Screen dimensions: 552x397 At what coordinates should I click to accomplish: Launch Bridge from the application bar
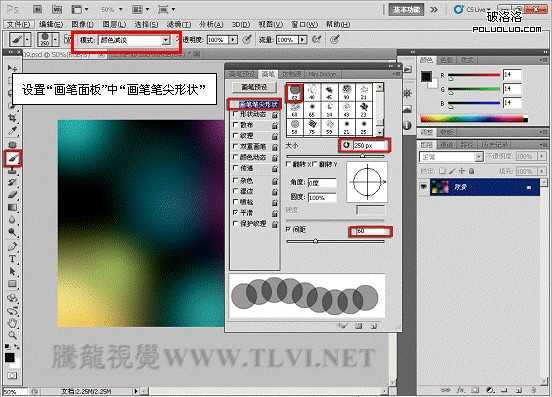pos(37,10)
